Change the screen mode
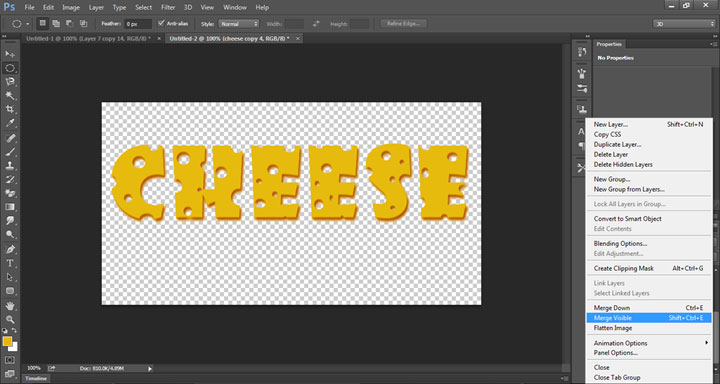The image size is (720, 384). [10, 374]
